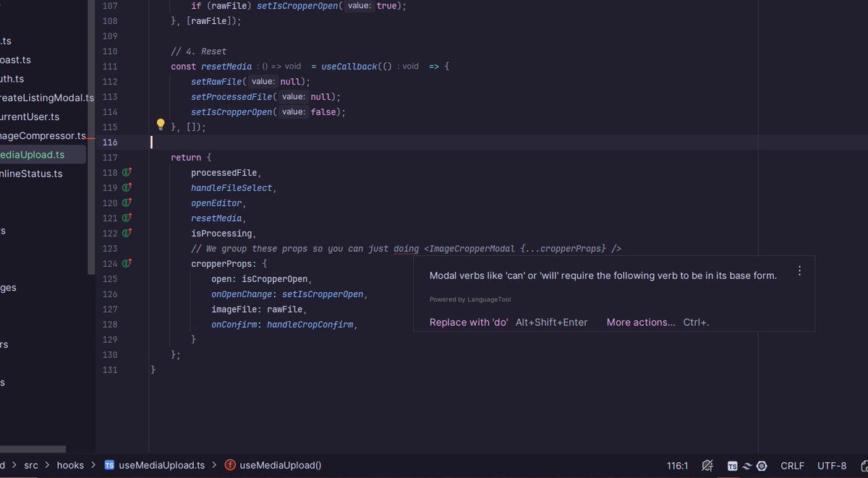Viewport: 868px width, 478px height.
Task: Click 'processedFile,' in return object
Action: click(x=225, y=173)
